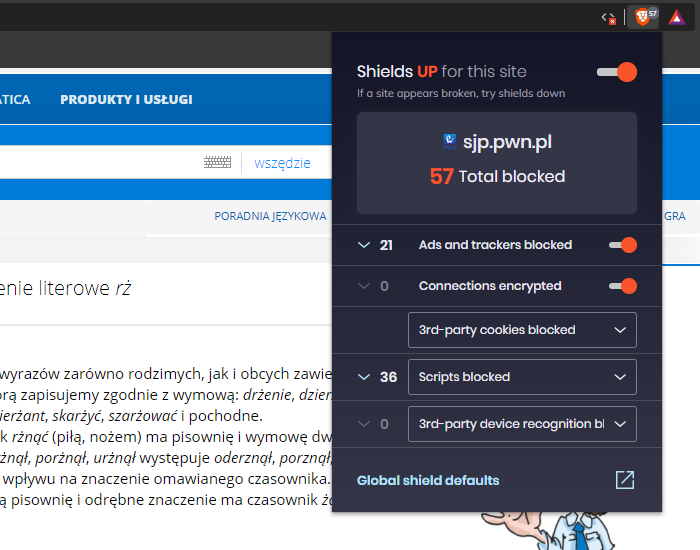700x550 pixels.
Task: Expand the 21 ads and trackers list
Action: [x=364, y=245]
